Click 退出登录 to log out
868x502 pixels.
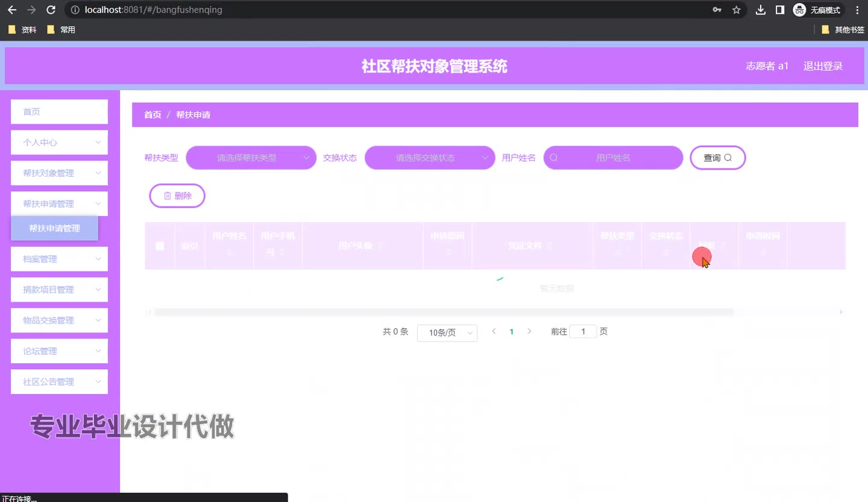[x=823, y=66]
